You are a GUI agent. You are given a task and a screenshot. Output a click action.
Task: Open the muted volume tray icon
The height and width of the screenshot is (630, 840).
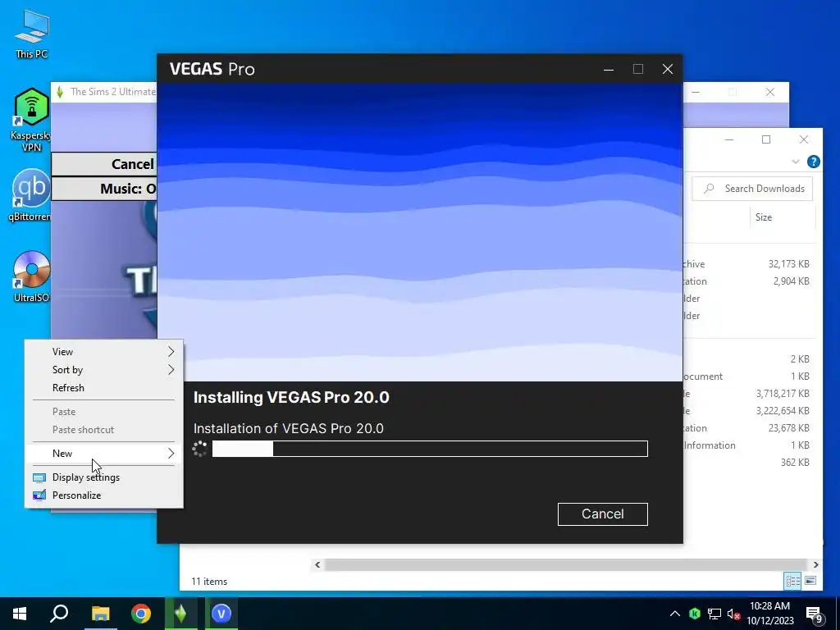tap(733, 614)
